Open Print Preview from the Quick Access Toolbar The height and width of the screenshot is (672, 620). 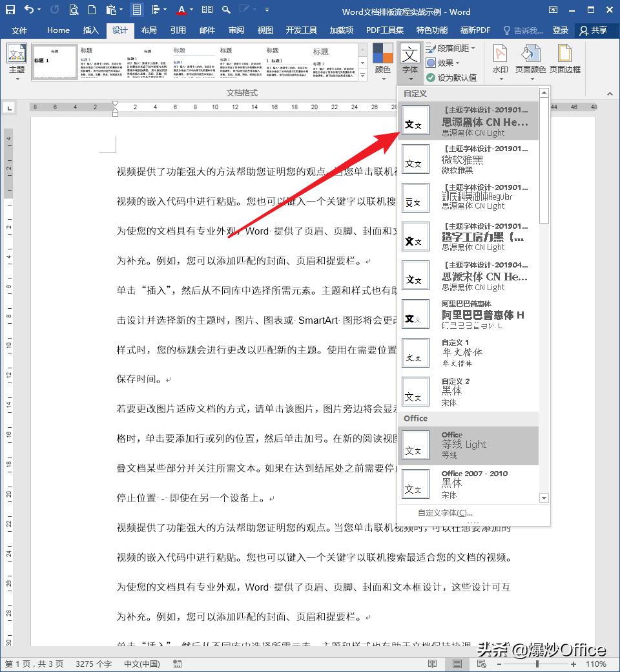73,10
